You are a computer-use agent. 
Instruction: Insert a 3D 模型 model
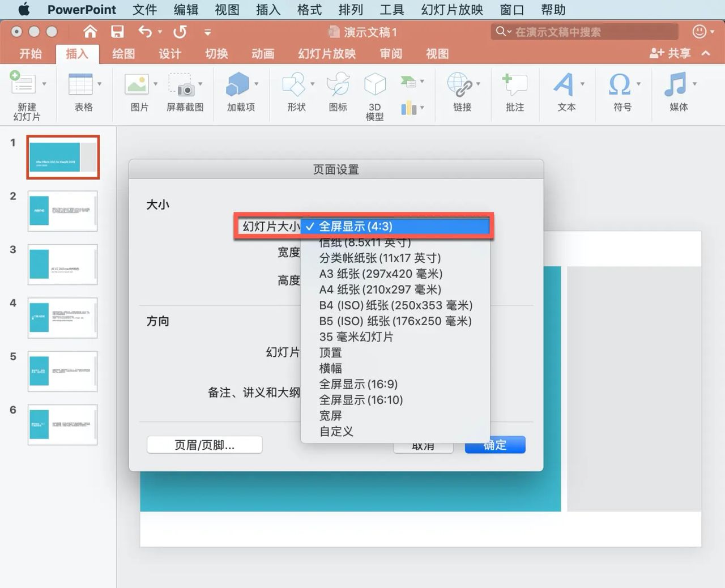[375, 84]
